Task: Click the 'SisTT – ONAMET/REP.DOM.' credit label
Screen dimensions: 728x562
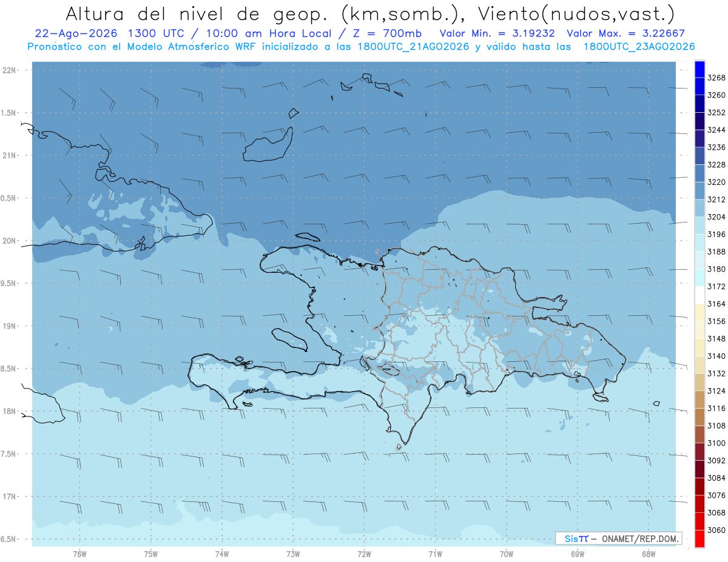Action: [619, 538]
